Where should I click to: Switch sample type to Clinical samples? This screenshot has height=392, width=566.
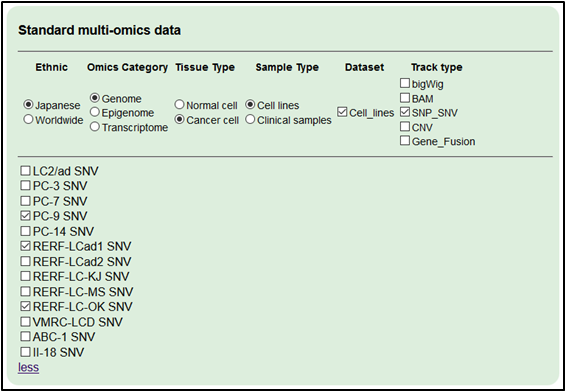[x=250, y=119]
